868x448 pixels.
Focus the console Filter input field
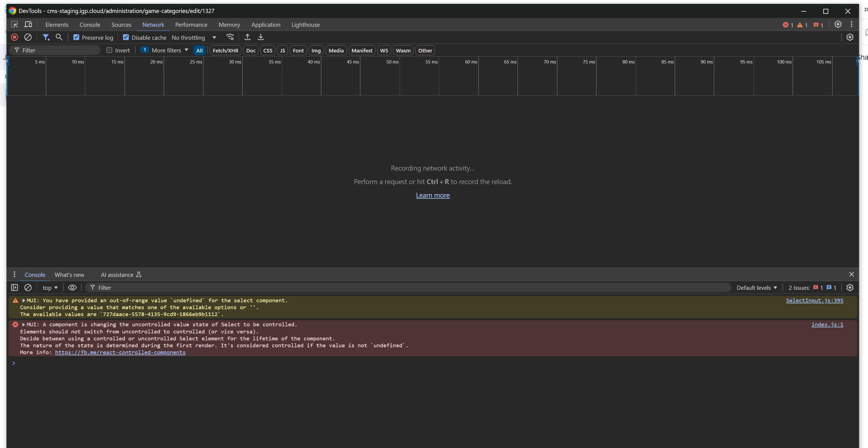coord(408,288)
